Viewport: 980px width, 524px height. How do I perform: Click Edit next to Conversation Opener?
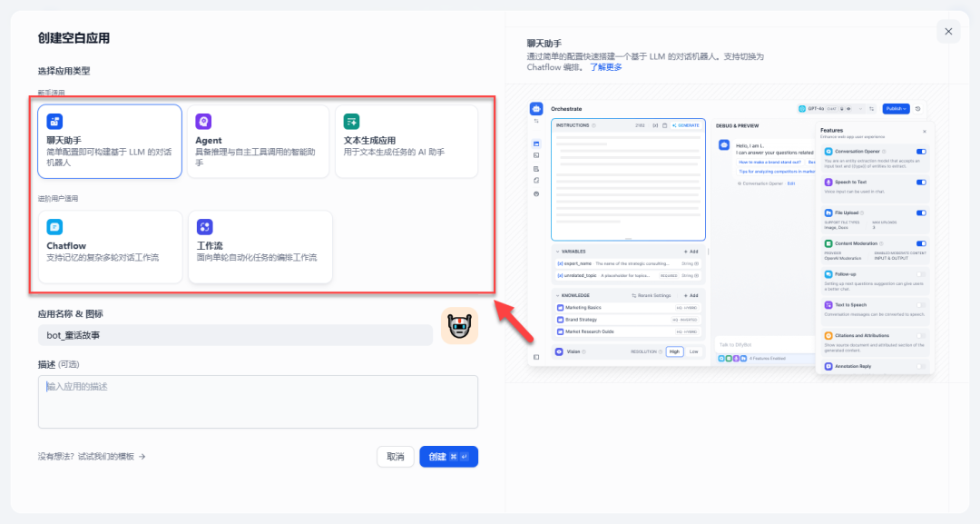tap(791, 183)
